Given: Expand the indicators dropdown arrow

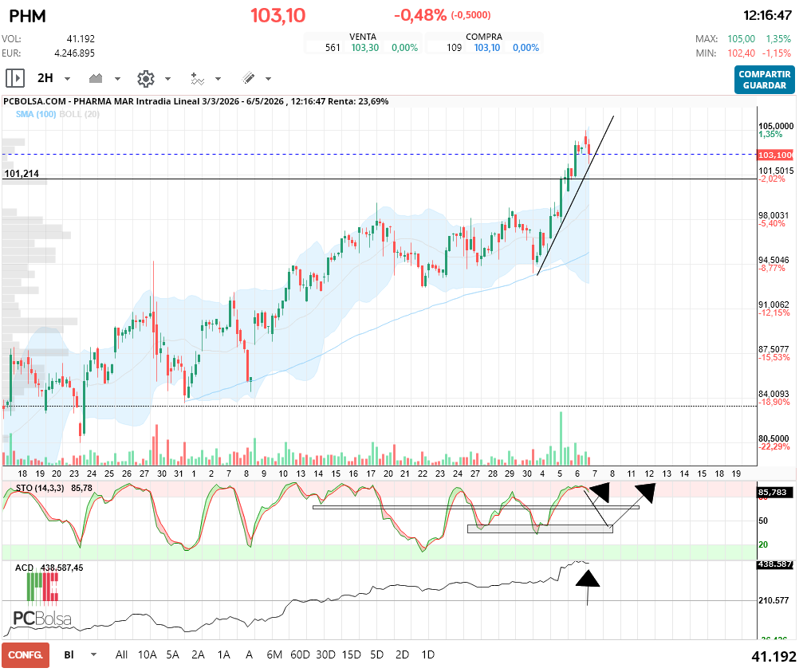Looking at the screenshot, I should click(218, 79).
